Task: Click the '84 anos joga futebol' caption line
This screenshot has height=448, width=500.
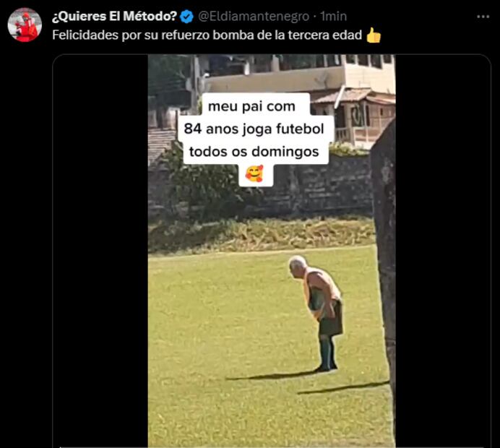Action: click(254, 129)
